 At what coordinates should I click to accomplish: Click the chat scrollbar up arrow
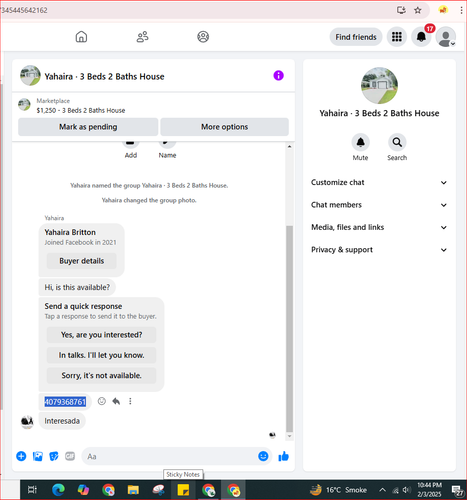pos(289,146)
